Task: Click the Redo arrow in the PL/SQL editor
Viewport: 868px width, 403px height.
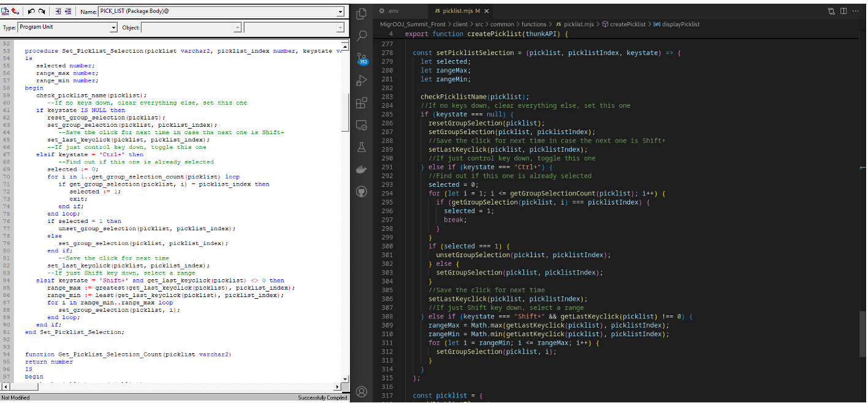Action: click(x=41, y=12)
